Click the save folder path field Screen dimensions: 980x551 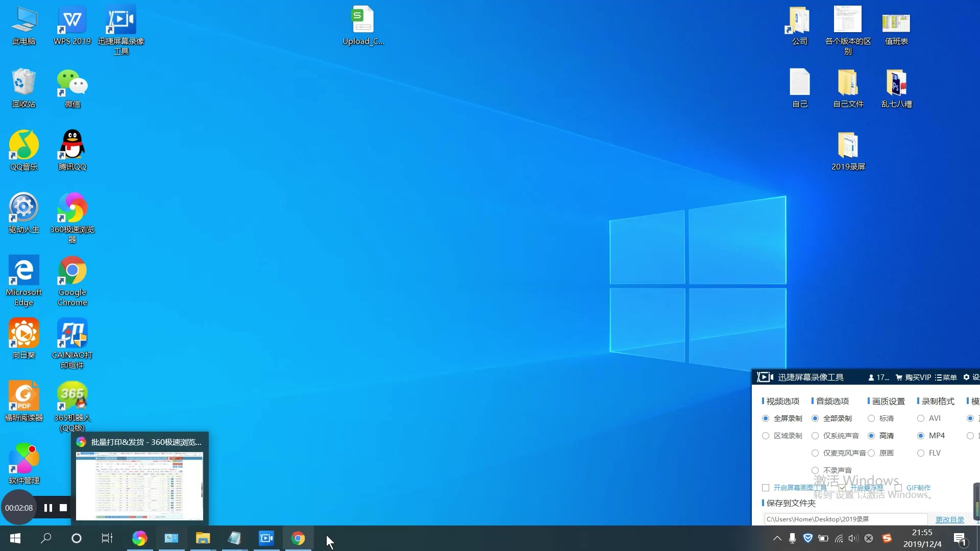845,519
